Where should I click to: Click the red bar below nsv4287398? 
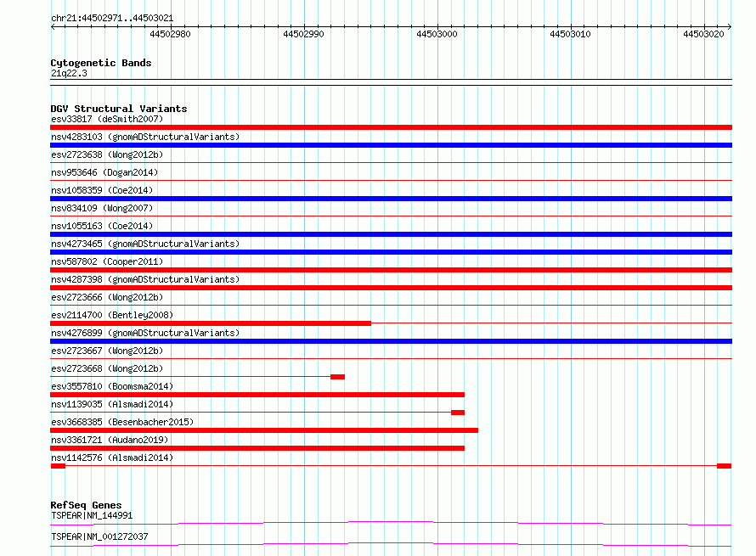(x=391, y=288)
